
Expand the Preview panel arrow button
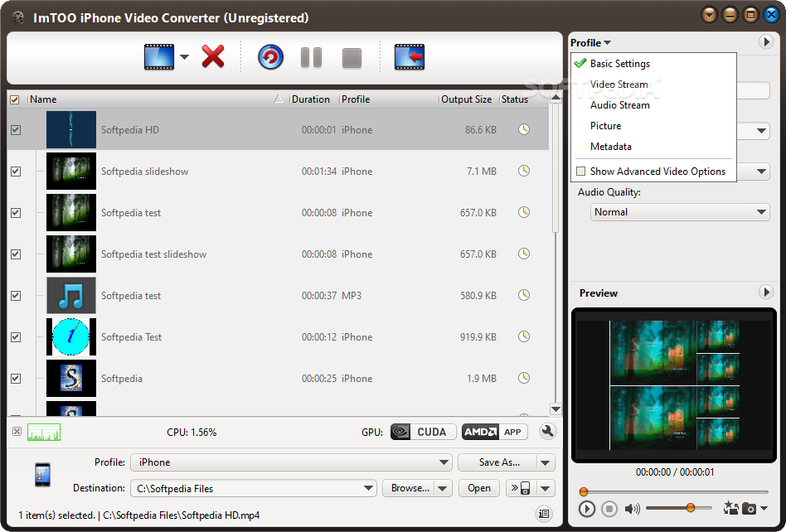click(765, 292)
